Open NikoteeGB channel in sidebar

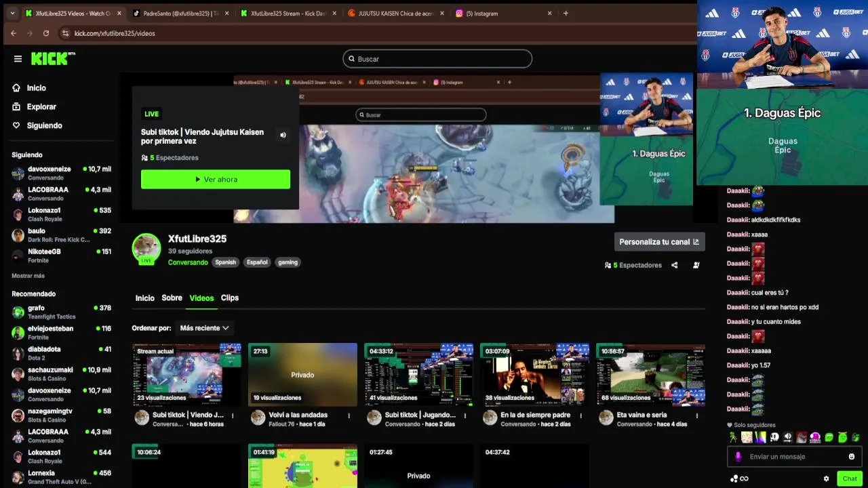point(61,256)
